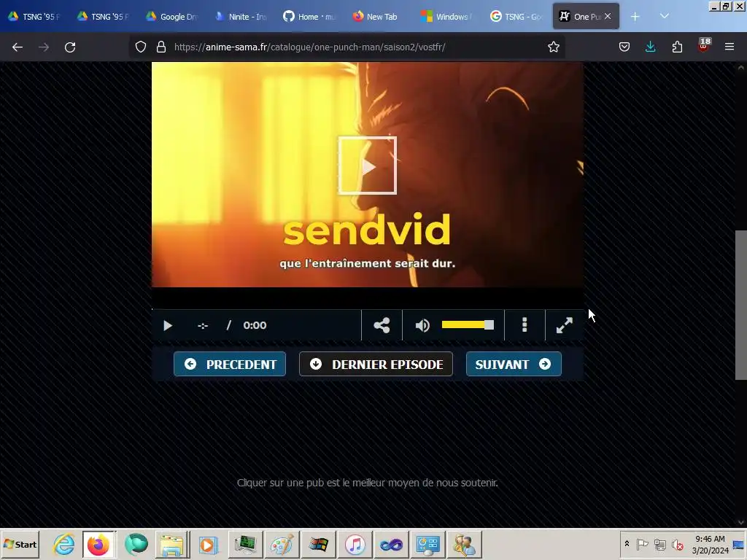The width and height of the screenshot is (747, 560).
Task: Click the Firefox forward arrow
Action: click(44, 47)
